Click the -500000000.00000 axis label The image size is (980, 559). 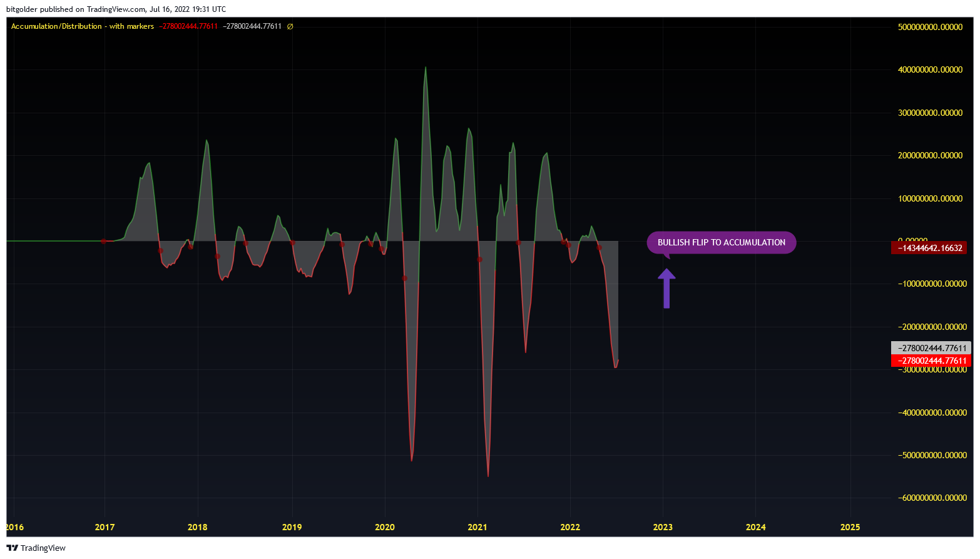click(932, 455)
